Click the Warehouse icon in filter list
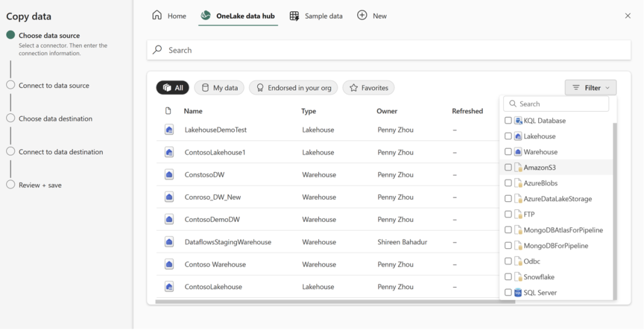 (518, 152)
